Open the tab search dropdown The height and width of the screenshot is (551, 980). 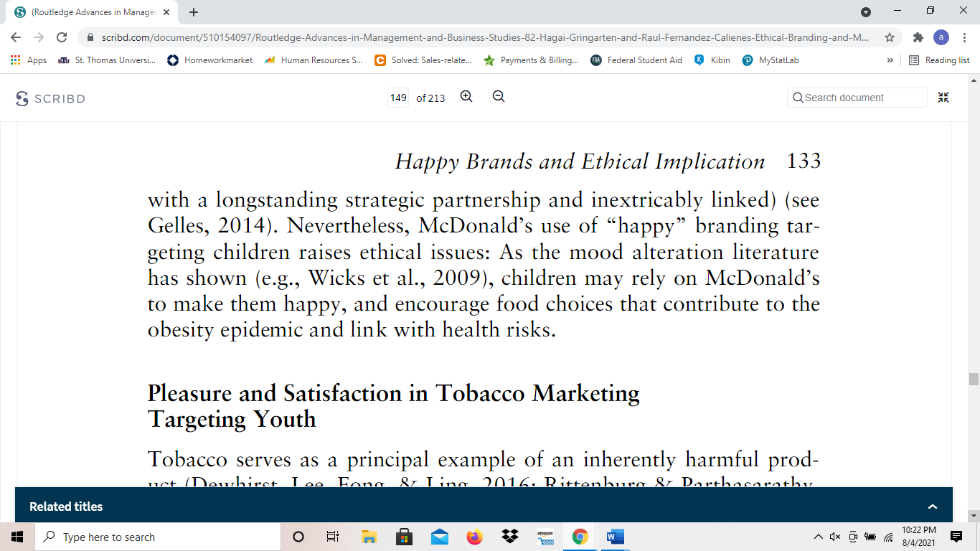pyautogui.click(x=866, y=12)
